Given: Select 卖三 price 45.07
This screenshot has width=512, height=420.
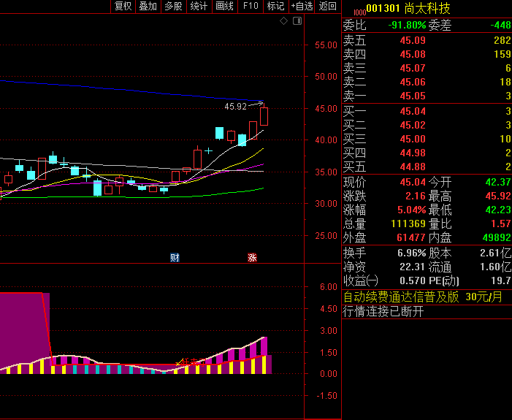Looking at the screenshot, I should (x=413, y=68).
